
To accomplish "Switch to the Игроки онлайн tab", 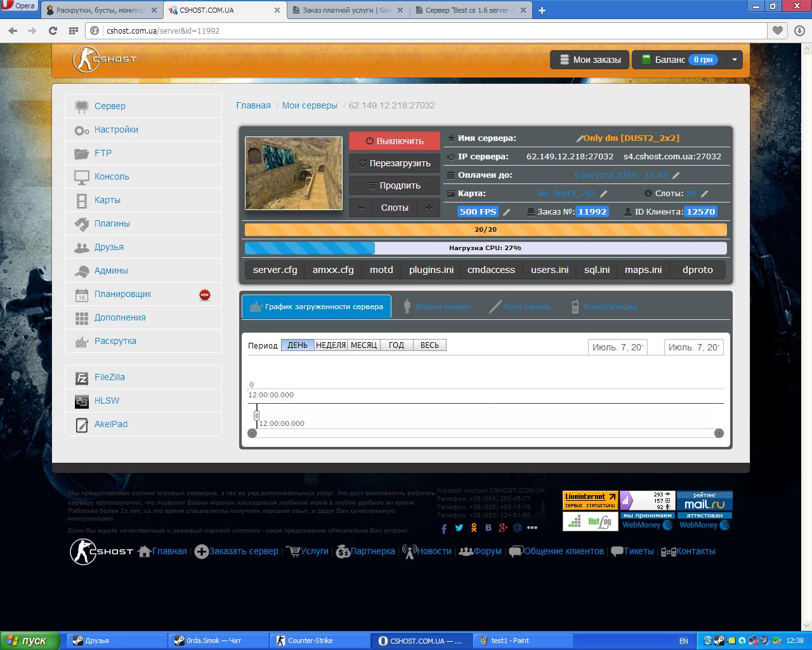I will pos(437,307).
